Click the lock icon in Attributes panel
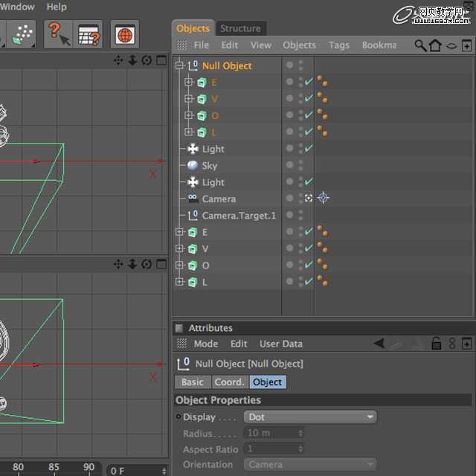Image resolution: width=476 pixels, height=476 pixels. click(437, 344)
